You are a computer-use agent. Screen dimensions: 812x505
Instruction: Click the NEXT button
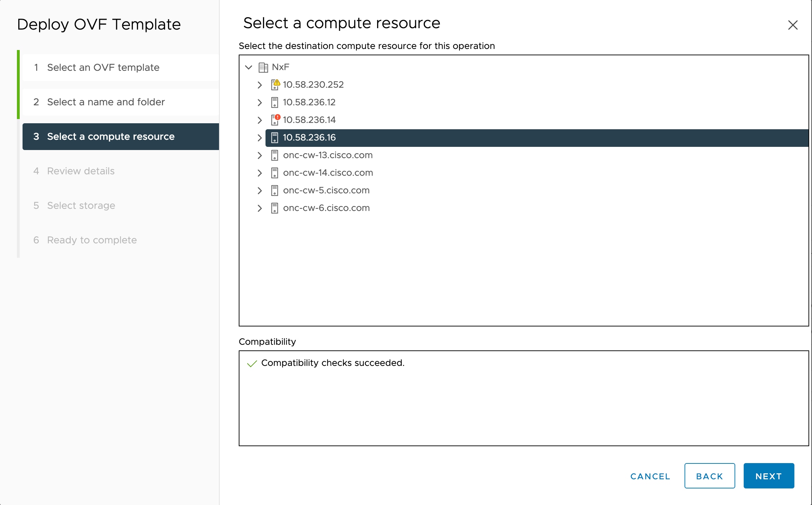point(769,476)
